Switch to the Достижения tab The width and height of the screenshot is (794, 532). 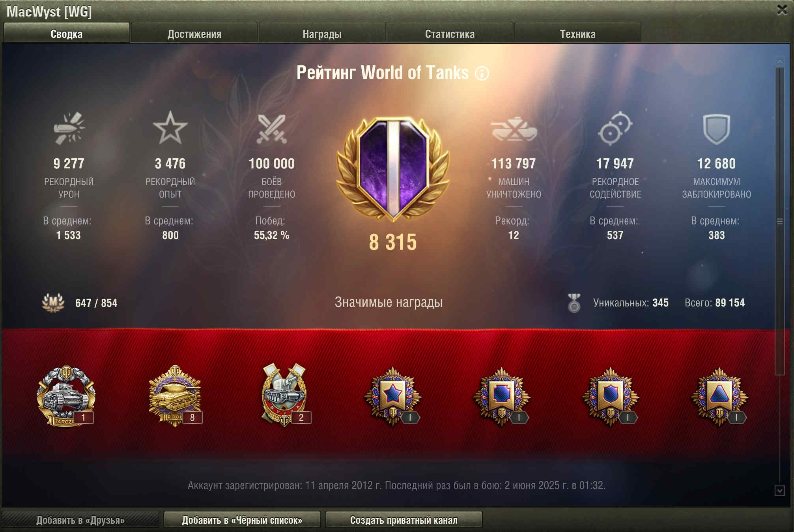click(194, 34)
